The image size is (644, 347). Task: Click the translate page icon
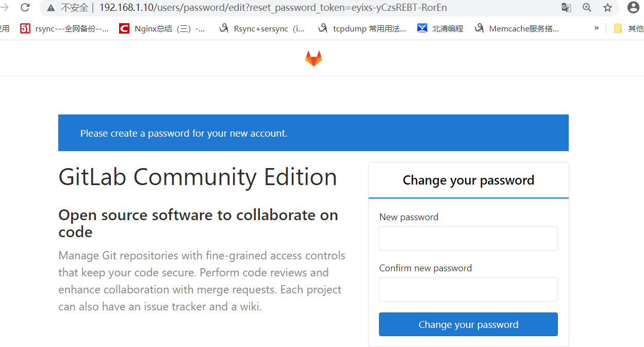point(566,8)
